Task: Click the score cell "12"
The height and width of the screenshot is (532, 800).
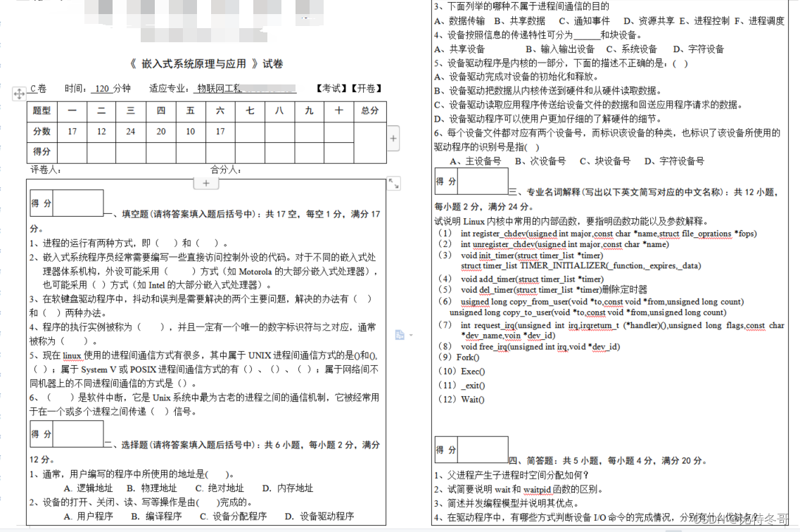Action: [101, 132]
